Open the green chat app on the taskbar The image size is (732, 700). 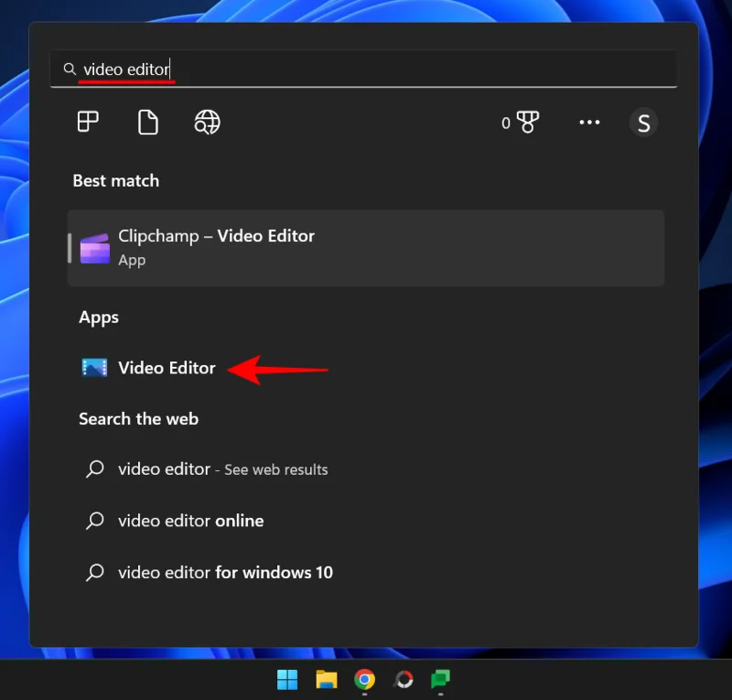[x=443, y=679]
